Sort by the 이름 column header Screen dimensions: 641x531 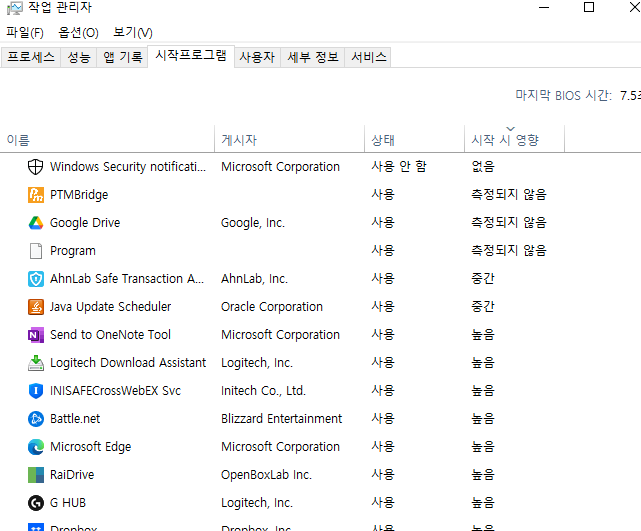pos(107,140)
